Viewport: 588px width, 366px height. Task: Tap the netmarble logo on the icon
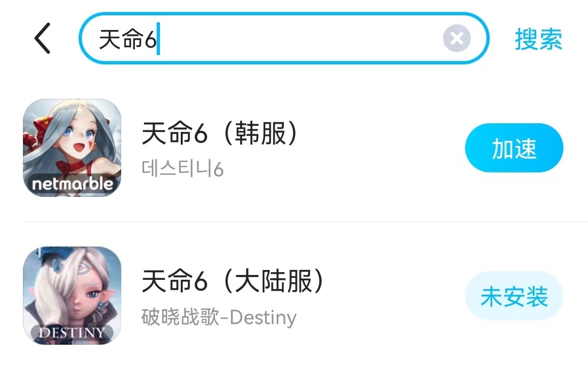(x=72, y=184)
